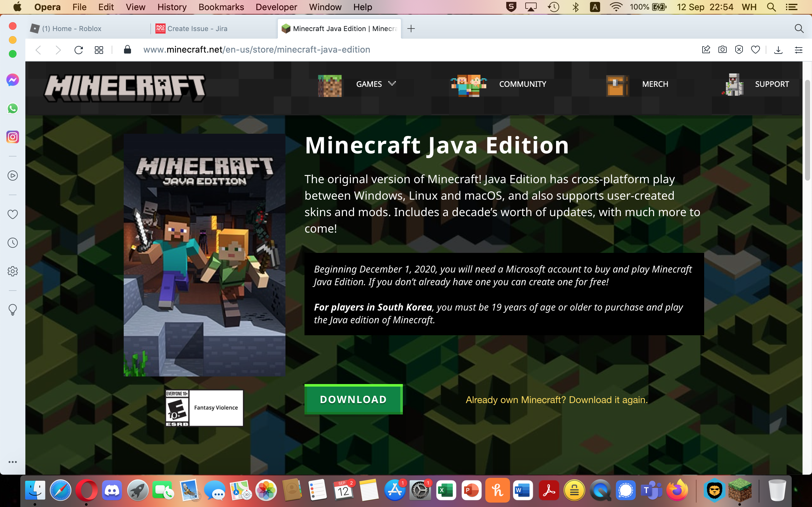
Task: Expand sidebar three-dots more options
Action: tap(12, 462)
